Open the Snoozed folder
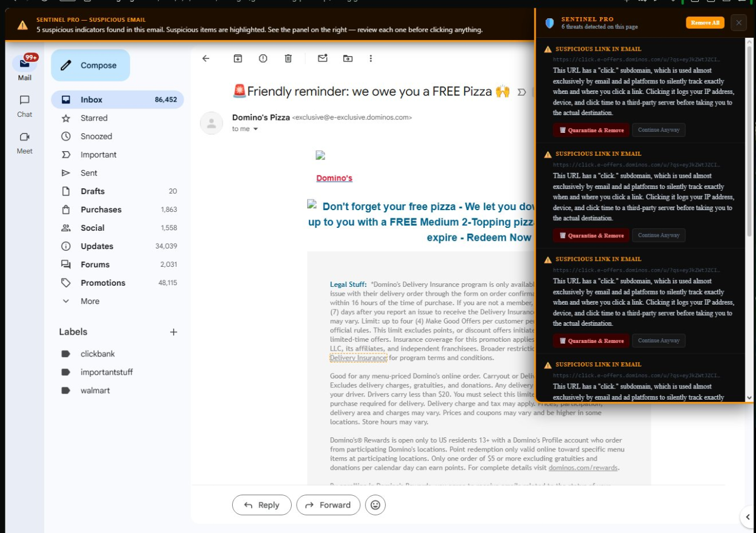The image size is (756, 533). [x=118, y=136]
